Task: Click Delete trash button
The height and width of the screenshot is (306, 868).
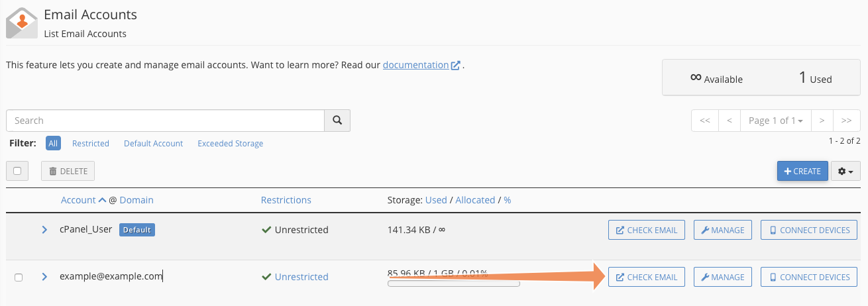Action: click(x=68, y=171)
